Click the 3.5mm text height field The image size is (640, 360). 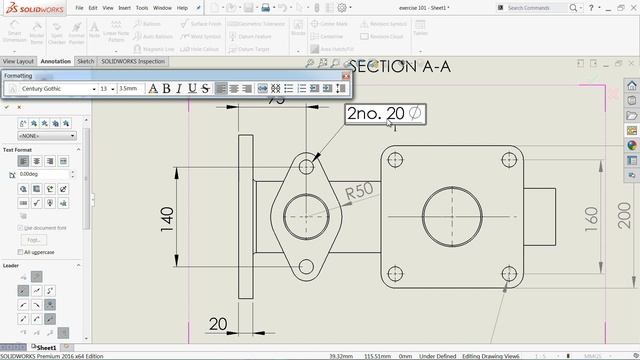click(x=131, y=89)
